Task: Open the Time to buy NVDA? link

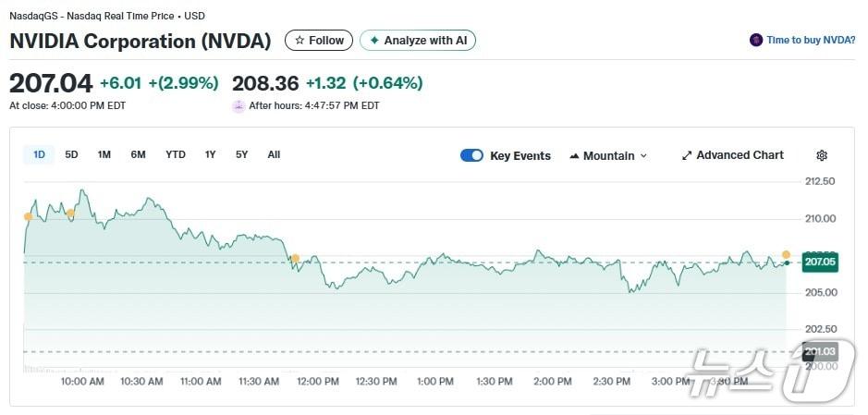Action: [x=810, y=41]
